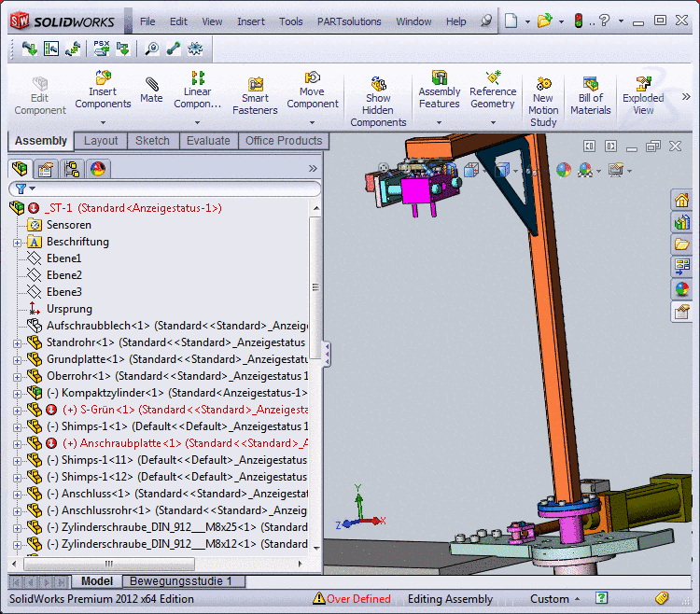Open the PARTsolutions menu
This screenshot has height=614, width=700.
pyautogui.click(x=349, y=21)
